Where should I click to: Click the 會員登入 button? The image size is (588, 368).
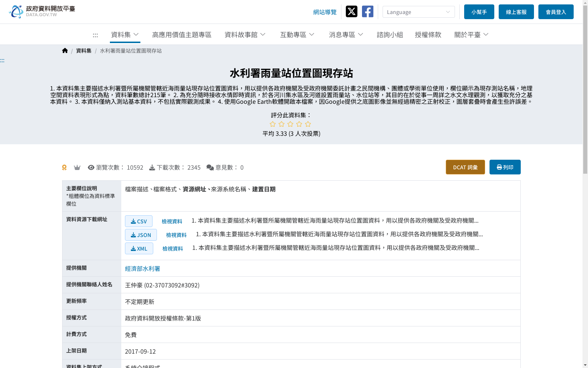coord(556,12)
